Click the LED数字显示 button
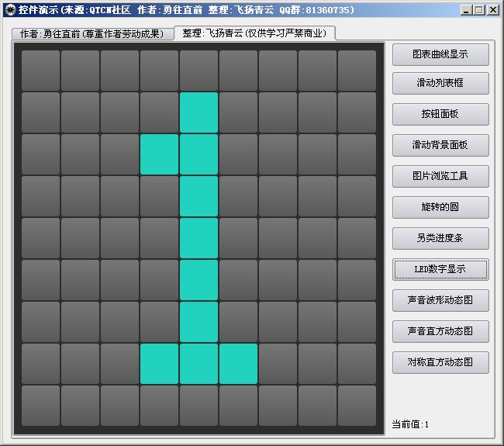Viewport: 504px width, 446px height. click(x=440, y=269)
